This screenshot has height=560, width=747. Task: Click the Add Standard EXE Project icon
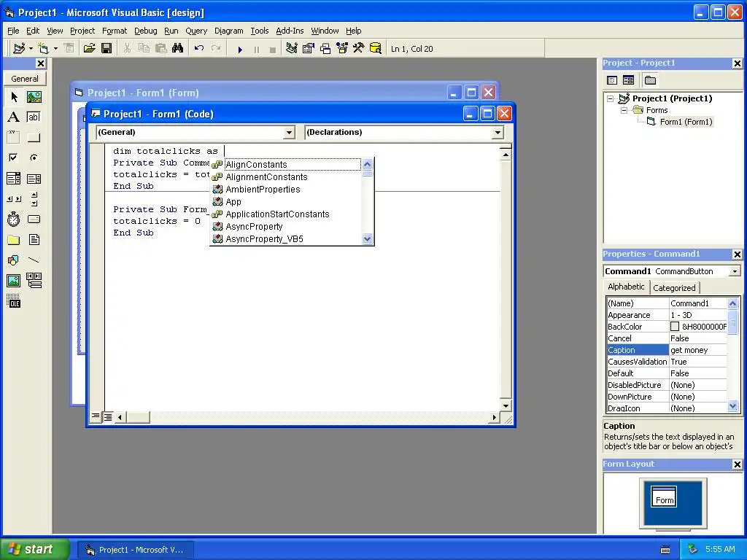coord(19,48)
